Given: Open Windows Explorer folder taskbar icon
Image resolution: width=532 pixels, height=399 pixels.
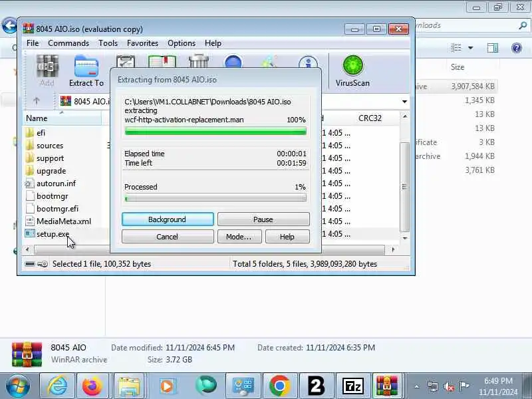Looking at the screenshot, I should point(129,386).
